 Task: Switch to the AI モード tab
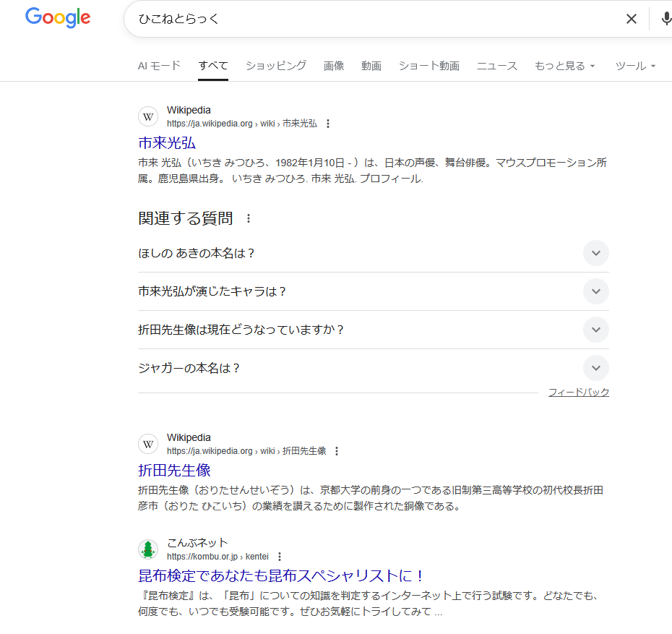click(159, 66)
